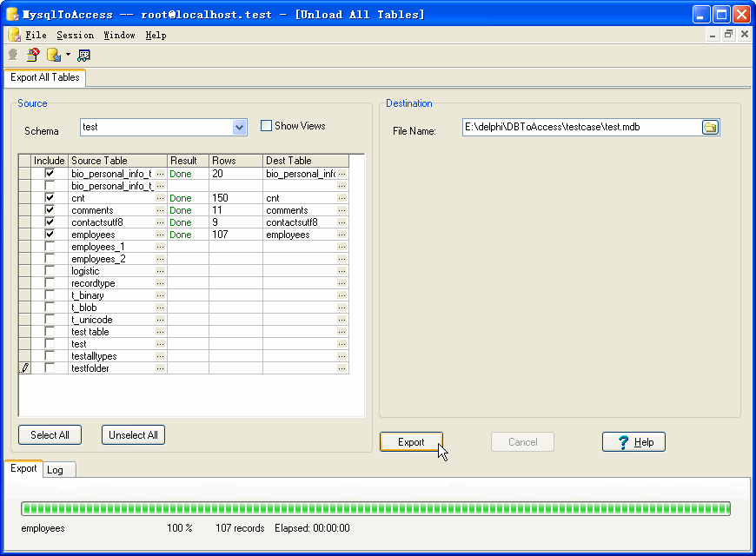The image size is (756, 556).
Task: Click the logout padlock icon with red X
Action: coord(33,55)
